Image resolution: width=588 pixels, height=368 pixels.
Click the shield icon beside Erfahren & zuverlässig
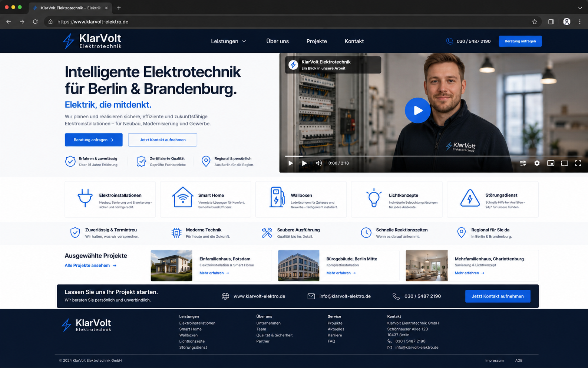(70, 161)
